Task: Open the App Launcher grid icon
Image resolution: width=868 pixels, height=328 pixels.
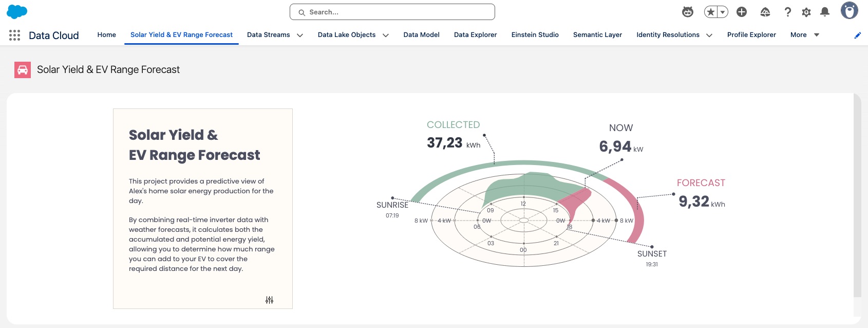Action: point(15,35)
